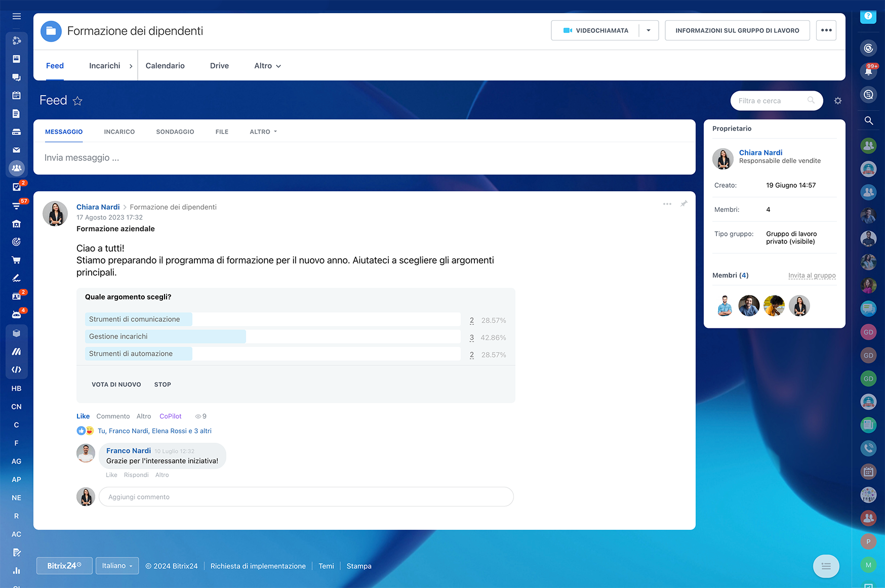Viewport: 885px width, 588px height.
Task: Open the help question mark icon
Action: pos(868,16)
